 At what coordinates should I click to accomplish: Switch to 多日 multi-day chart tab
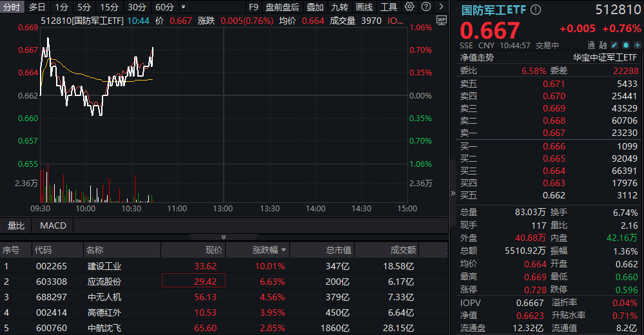click(x=37, y=7)
